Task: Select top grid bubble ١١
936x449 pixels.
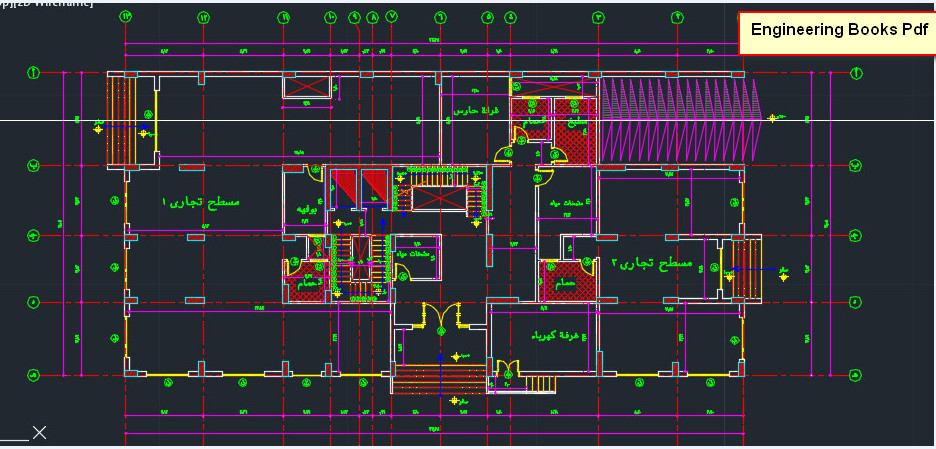Action: click(x=284, y=17)
